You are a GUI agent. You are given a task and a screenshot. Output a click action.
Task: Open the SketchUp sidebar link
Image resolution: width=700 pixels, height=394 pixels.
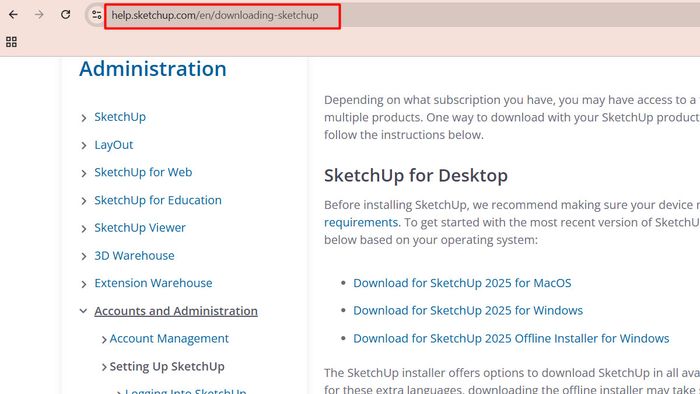[x=120, y=117]
